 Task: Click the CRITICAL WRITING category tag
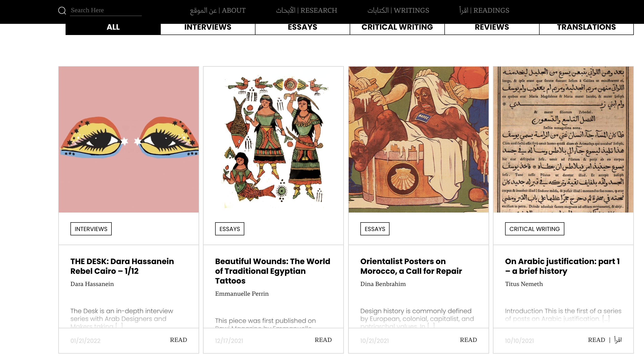pos(534,229)
